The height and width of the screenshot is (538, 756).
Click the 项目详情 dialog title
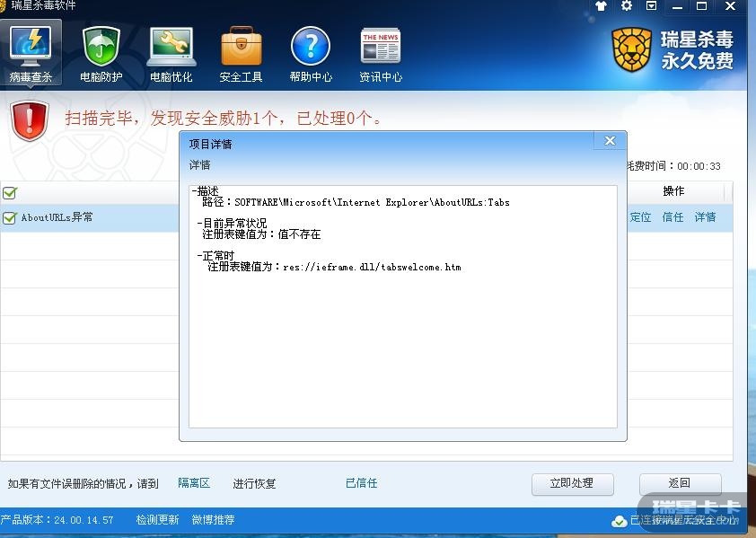210,145
